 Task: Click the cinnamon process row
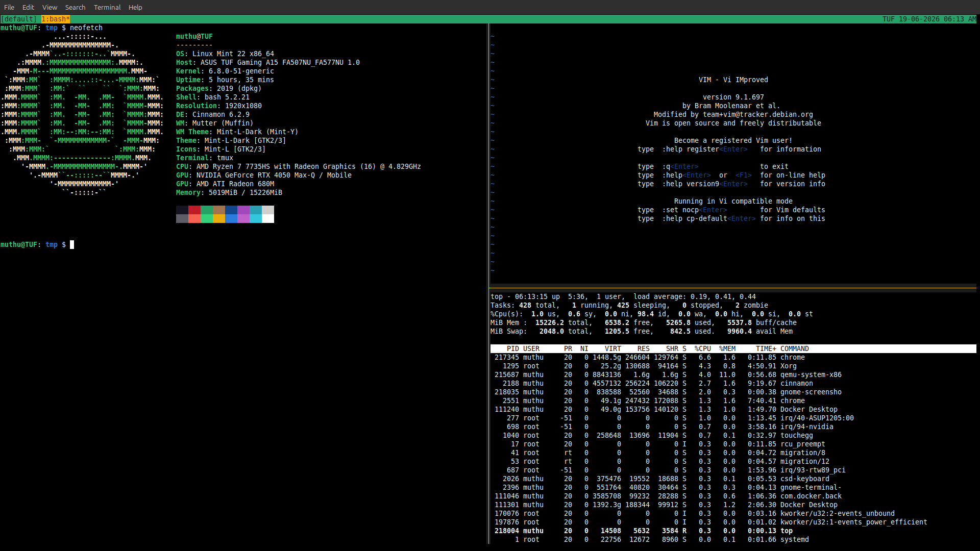[733, 383]
